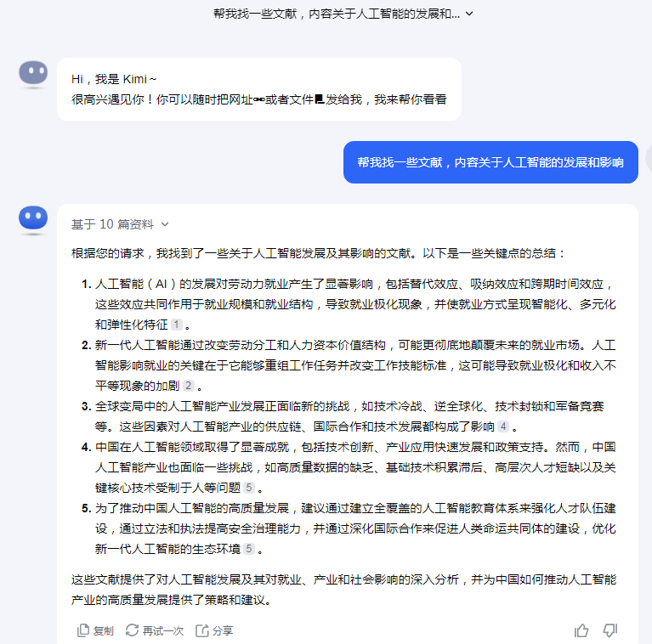Open citation 5 after 受制于人等问题
The height and width of the screenshot is (644, 652).
249,488
